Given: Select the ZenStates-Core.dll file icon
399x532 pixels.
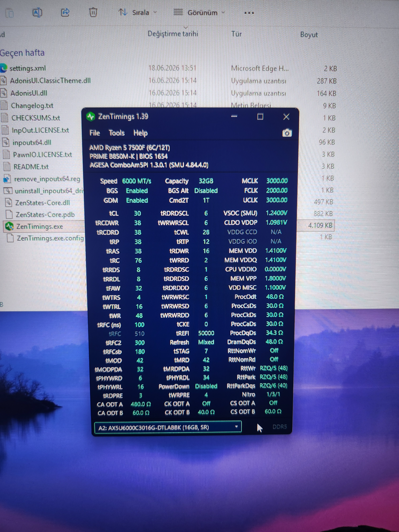Looking at the screenshot, I should (x=9, y=202).
